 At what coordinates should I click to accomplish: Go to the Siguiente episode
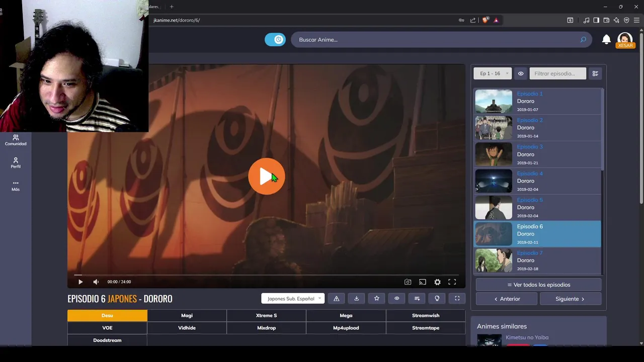coord(570,299)
